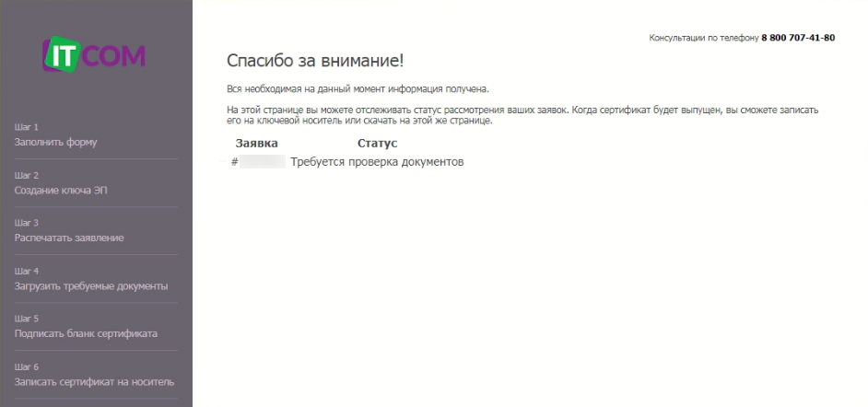Select 'Создание ключа ЭП' step
Image resolution: width=868 pixels, height=407 pixels.
[62, 190]
